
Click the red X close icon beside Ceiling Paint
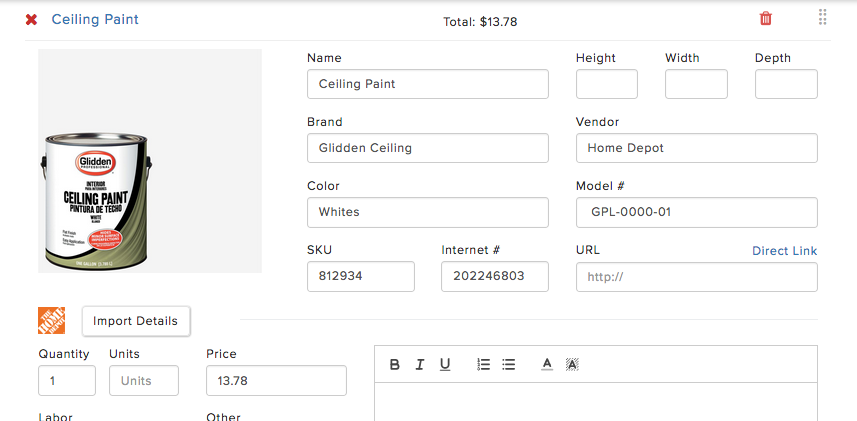[x=32, y=20]
